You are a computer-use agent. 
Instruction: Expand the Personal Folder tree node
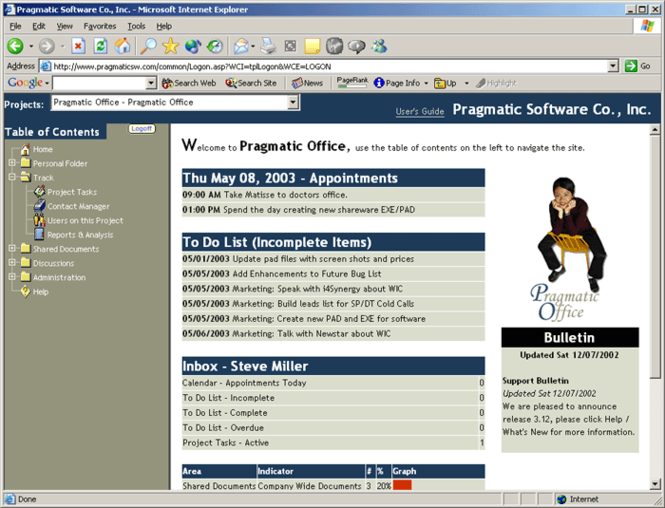click(x=12, y=163)
